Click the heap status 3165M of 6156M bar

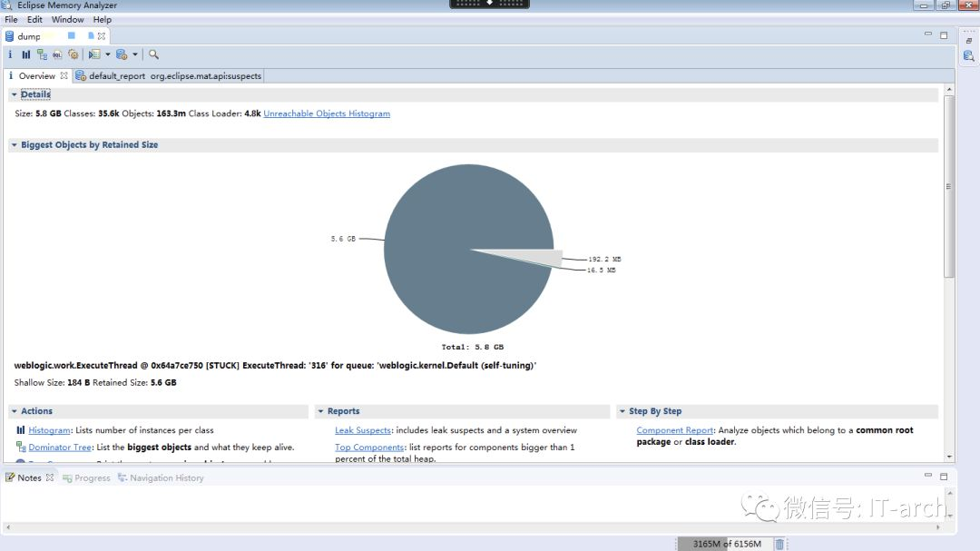[x=725, y=544]
